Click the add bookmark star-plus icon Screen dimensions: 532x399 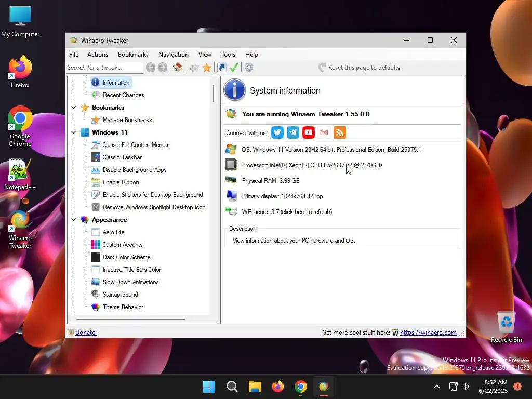click(x=194, y=68)
